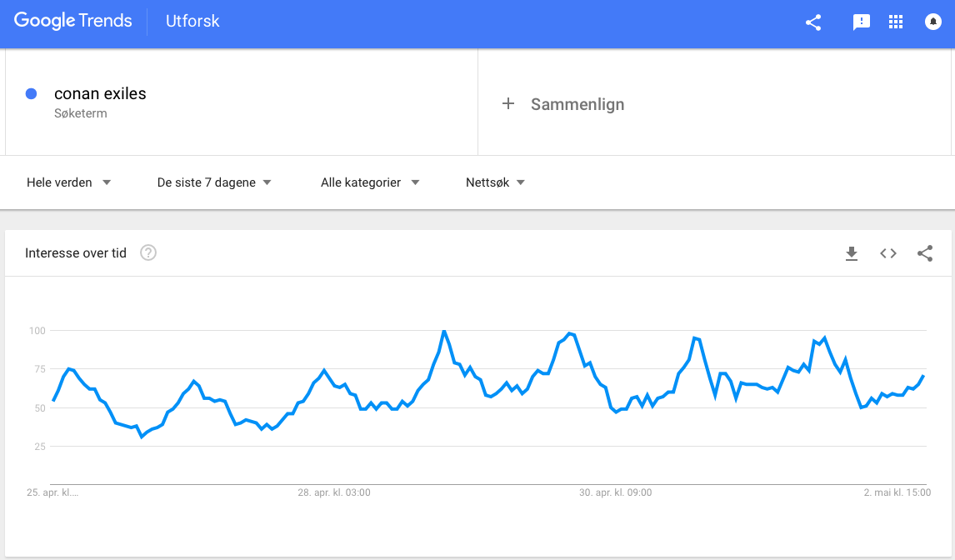Image resolution: width=955 pixels, height=560 pixels.
Task: Click the notifications bell icon
Action: tap(932, 22)
